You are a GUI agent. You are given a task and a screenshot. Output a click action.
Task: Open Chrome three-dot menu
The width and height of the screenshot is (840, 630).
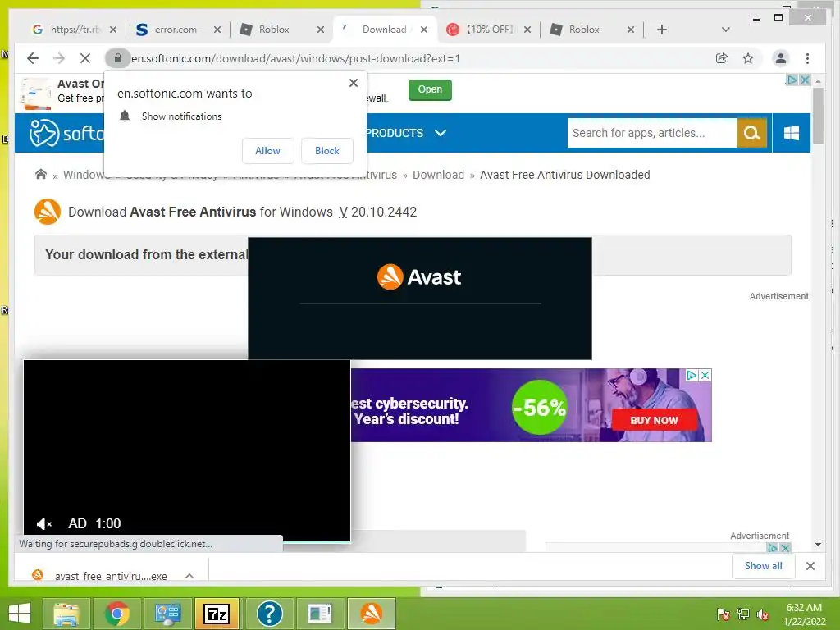point(807,58)
